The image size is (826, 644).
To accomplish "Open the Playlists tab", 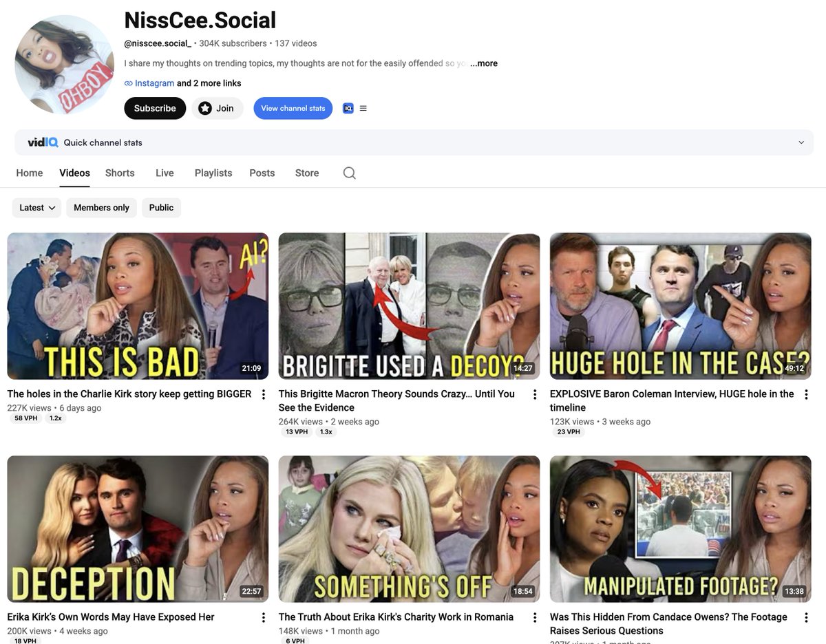I will pyautogui.click(x=213, y=173).
